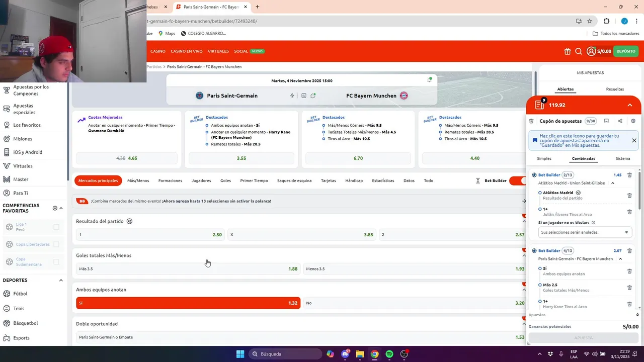
Task: Open Misiones in the left sidebar
Action: [23, 139]
